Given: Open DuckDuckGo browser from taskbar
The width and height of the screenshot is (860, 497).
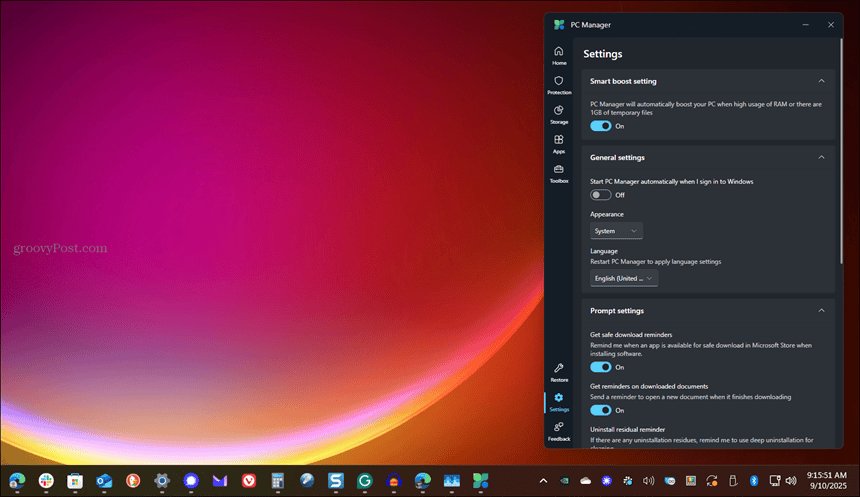Looking at the screenshot, I should click(x=133, y=481).
